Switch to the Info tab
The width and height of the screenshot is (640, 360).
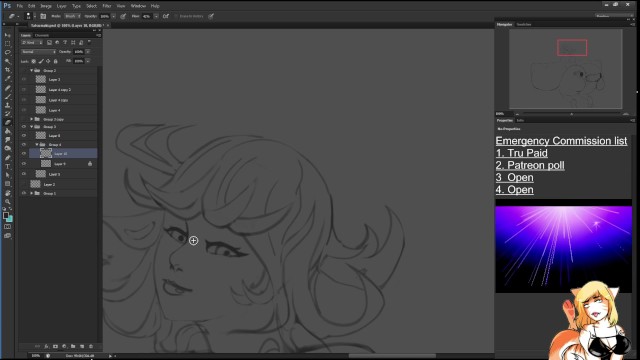tap(520, 120)
